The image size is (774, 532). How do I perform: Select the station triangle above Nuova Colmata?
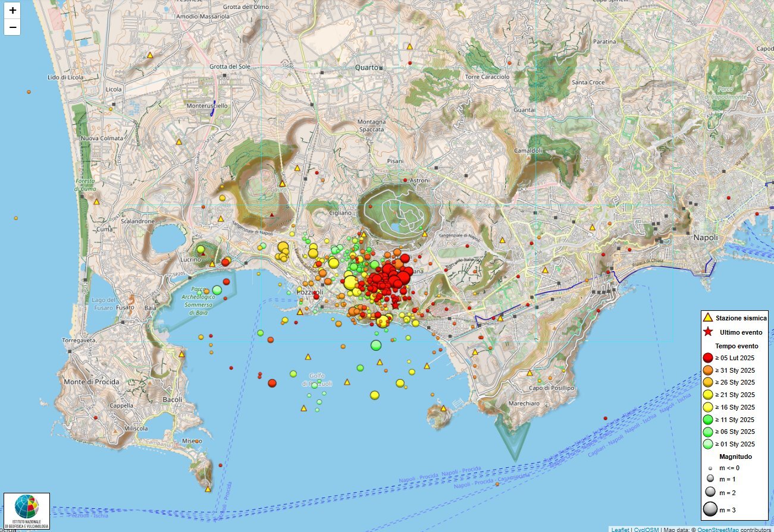tap(178, 142)
